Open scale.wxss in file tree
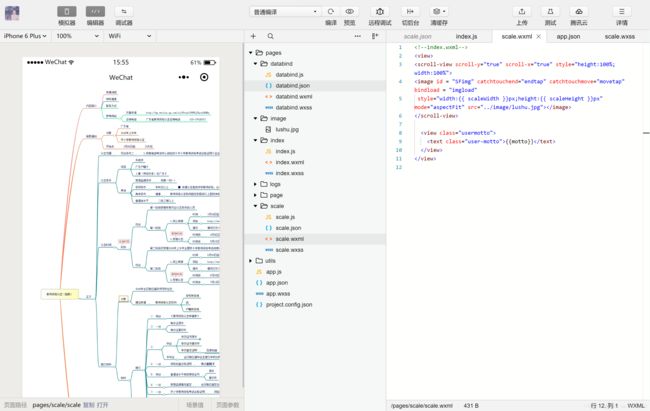This screenshot has height=411, width=650. coord(289,250)
